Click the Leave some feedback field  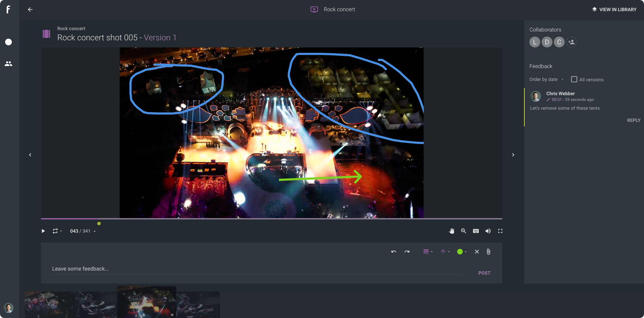point(258,269)
